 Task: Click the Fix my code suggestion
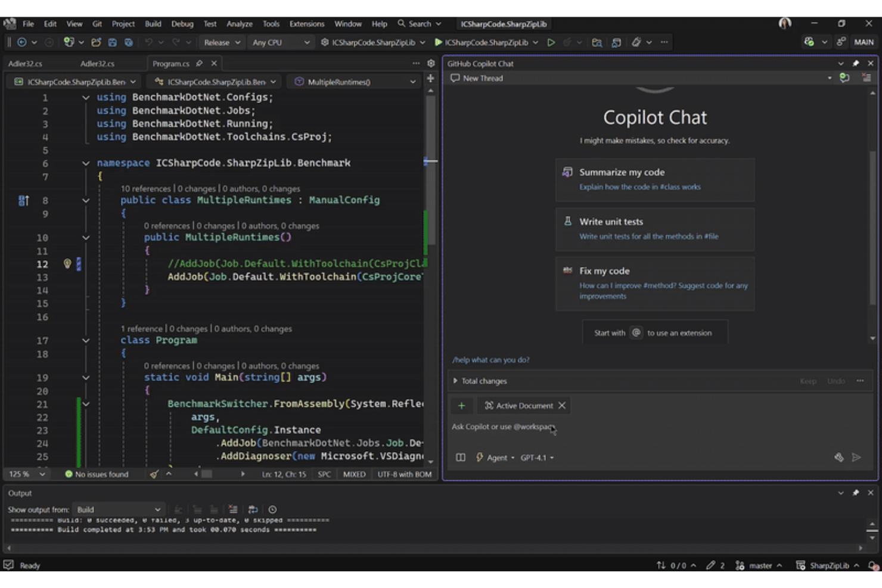(655, 284)
